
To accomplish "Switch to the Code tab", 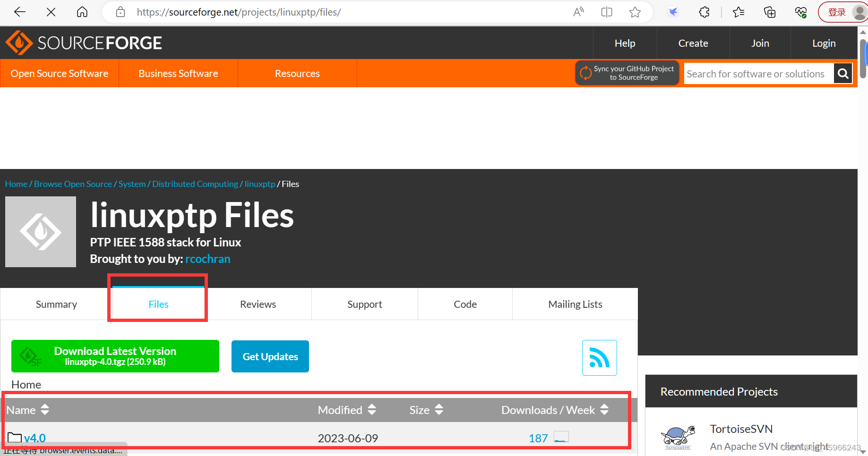I will coord(465,304).
